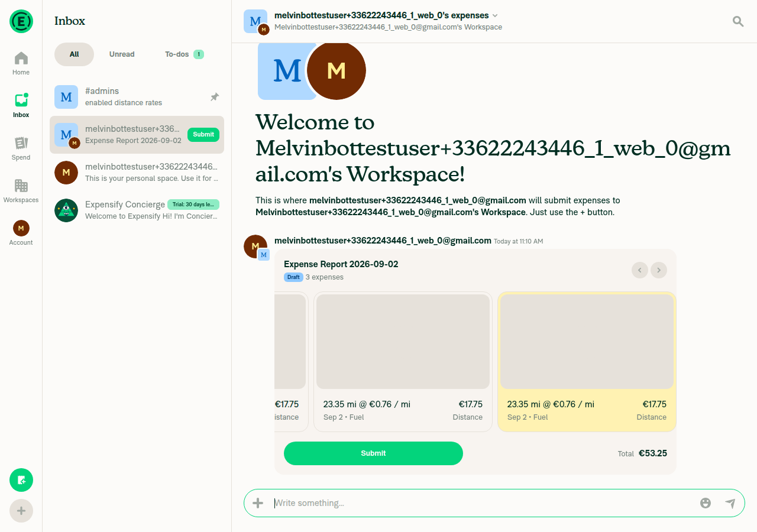Expand the expenses chat title dropdown

pos(495,15)
